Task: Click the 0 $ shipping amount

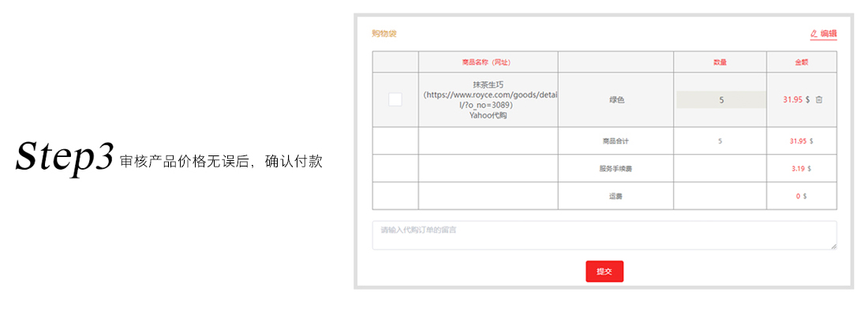Action: [801, 196]
